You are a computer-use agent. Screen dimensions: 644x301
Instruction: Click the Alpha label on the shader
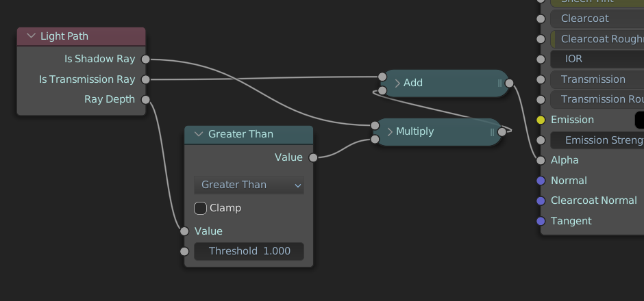pyautogui.click(x=565, y=160)
